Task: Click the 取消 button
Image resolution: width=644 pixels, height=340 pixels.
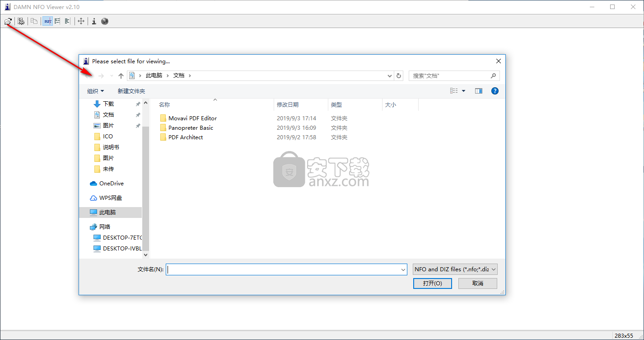Action: point(478,283)
